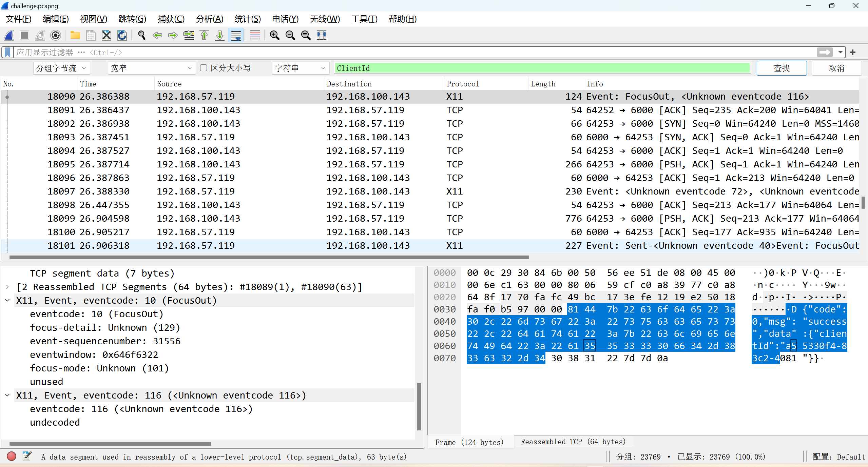Select packet 18097 X11 row

(x=430, y=191)
